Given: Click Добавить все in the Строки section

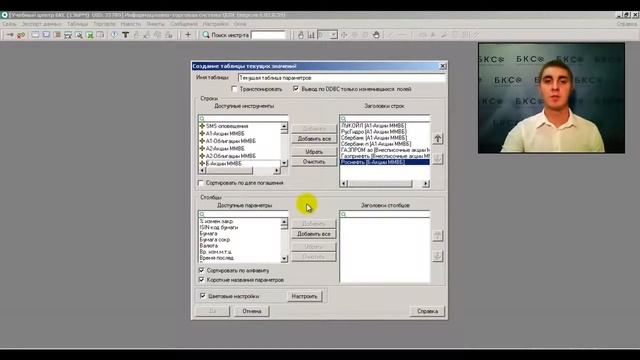Looking at the screenshot, I should (314, 139).
